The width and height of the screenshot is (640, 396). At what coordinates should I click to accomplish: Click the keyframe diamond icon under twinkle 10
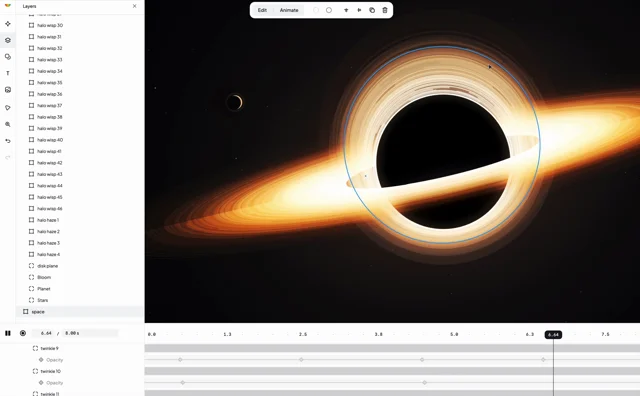(x=41, y=383)
